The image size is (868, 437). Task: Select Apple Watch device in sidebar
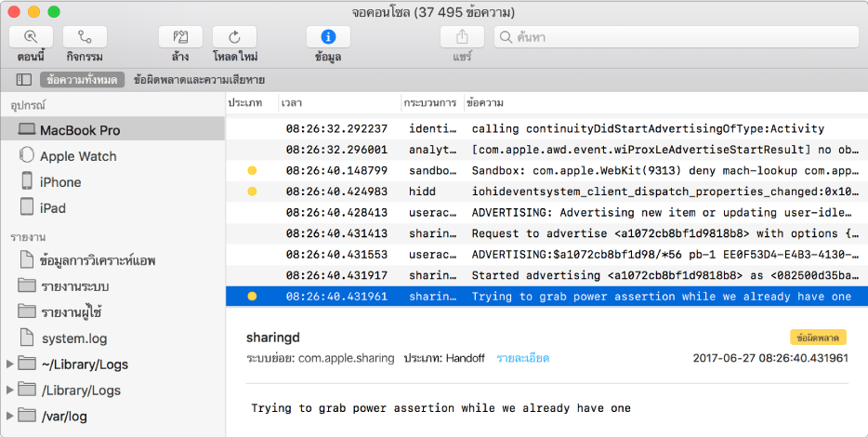click(112, 156)
